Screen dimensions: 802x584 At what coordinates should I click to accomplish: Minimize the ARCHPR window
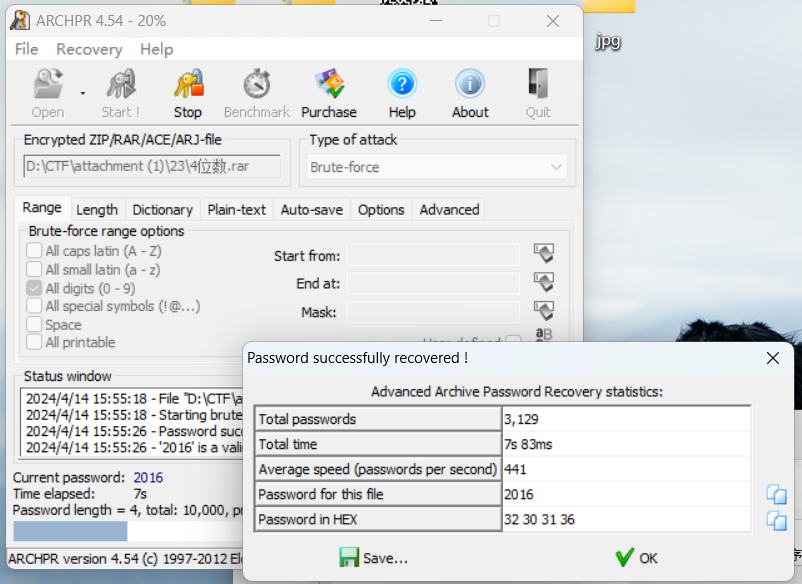(x=436, y=21)
